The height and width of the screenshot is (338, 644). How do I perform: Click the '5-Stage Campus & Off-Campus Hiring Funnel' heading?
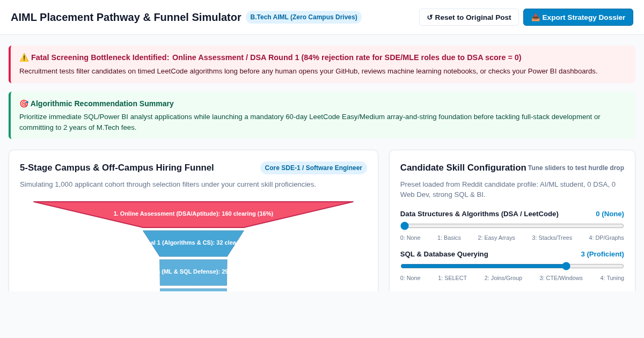pyautogui.click(x=117, y=168)
